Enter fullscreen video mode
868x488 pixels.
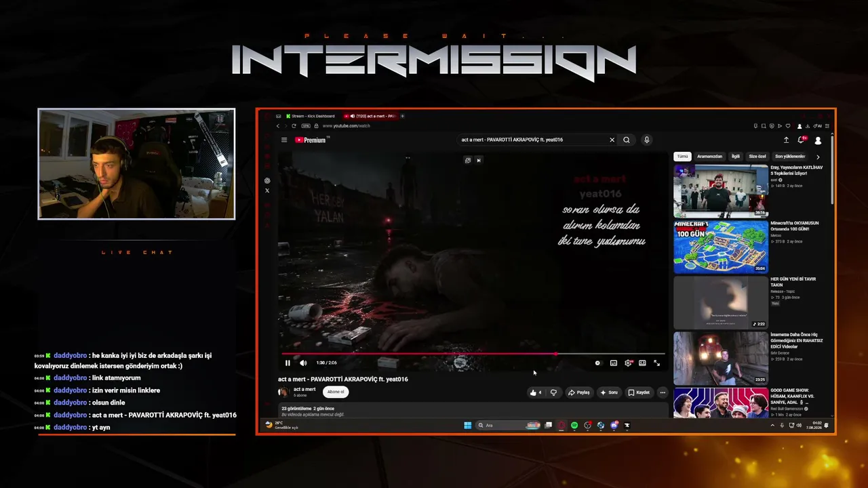click(656, 363)
